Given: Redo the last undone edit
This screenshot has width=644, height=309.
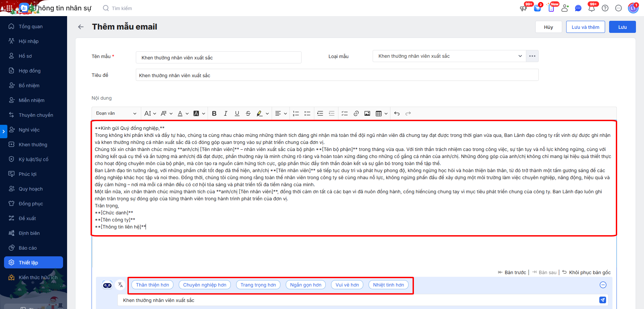Looking at the screenshot, I should (x=408, y=113).
